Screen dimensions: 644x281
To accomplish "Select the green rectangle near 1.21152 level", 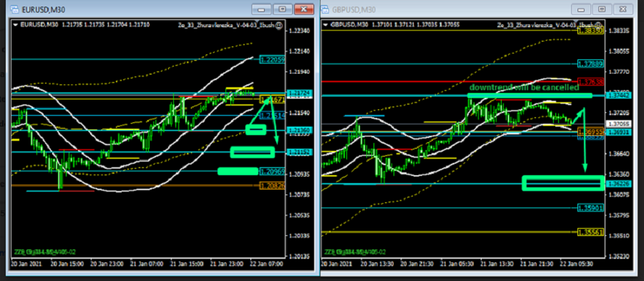I will coord(252,152).
